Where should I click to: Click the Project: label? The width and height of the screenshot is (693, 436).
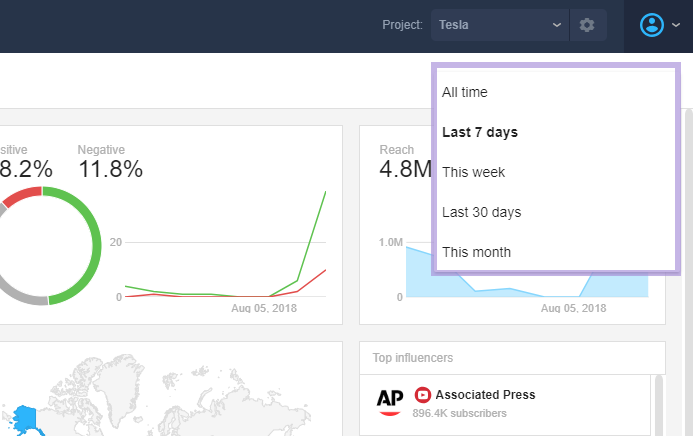click(402, 25)
